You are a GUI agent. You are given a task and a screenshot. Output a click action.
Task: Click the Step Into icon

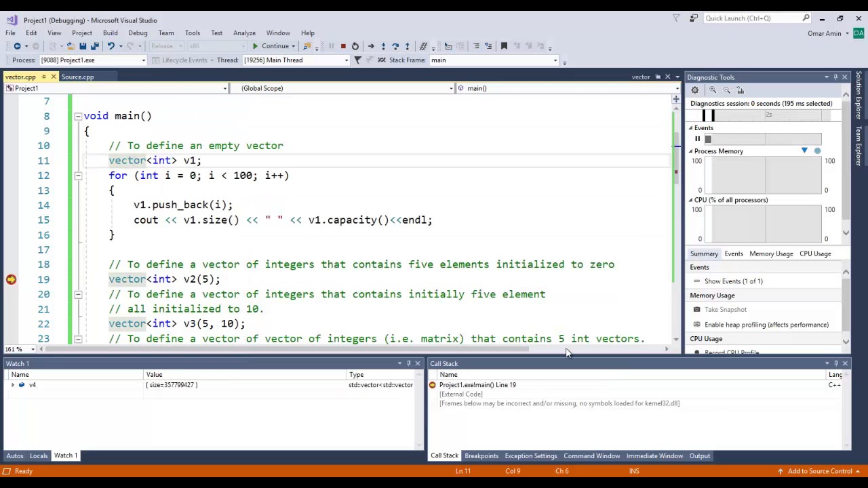tap(383, 46)
